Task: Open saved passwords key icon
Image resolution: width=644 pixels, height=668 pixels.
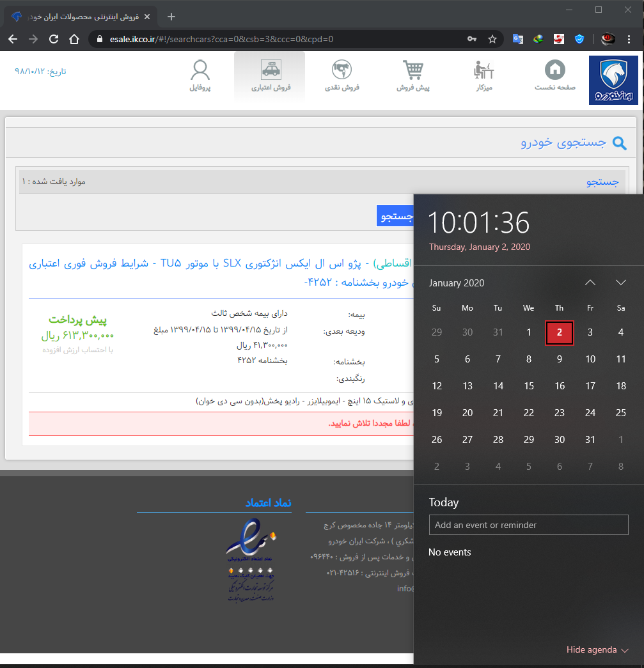Action: (472, 39)
